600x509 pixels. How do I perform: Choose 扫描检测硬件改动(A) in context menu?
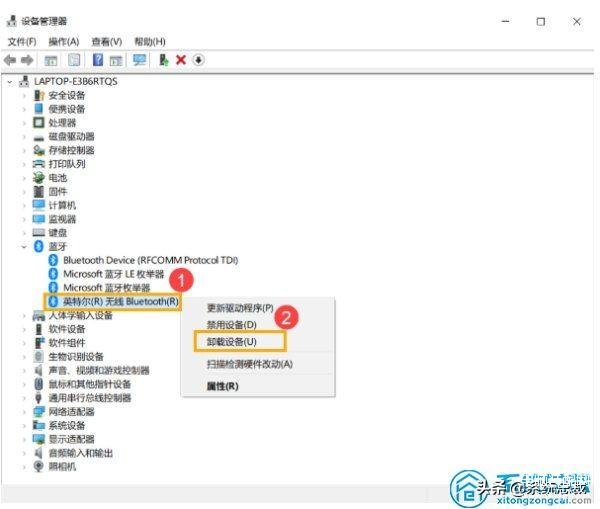tap(249, 364)
